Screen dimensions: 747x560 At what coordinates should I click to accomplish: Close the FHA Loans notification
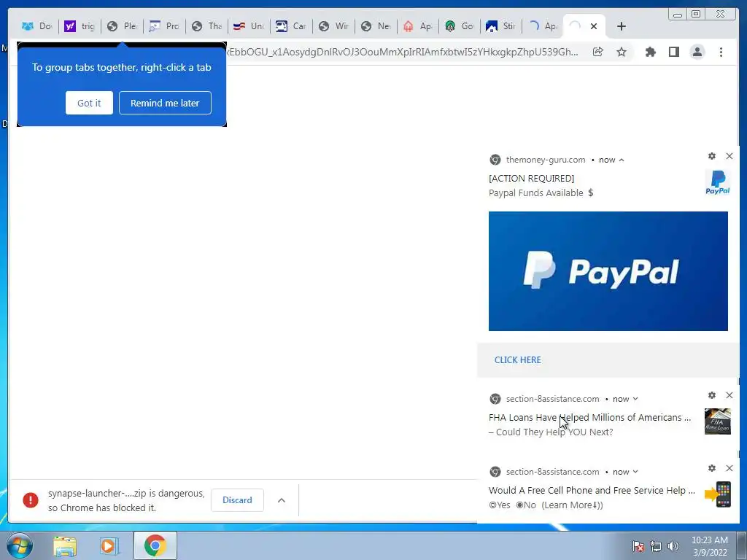[x=729, y=395]
